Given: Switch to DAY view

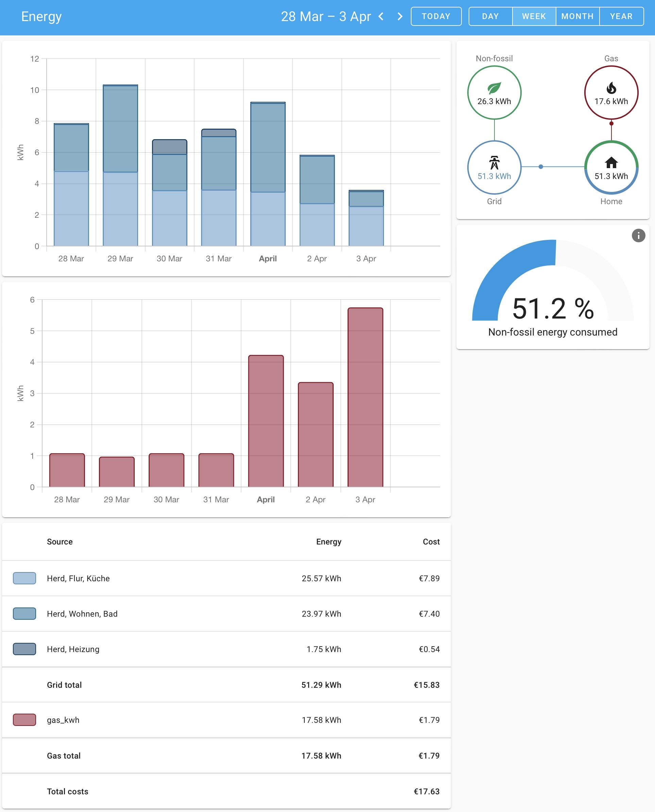Looking at the screenshot, I should coord(490,16).
